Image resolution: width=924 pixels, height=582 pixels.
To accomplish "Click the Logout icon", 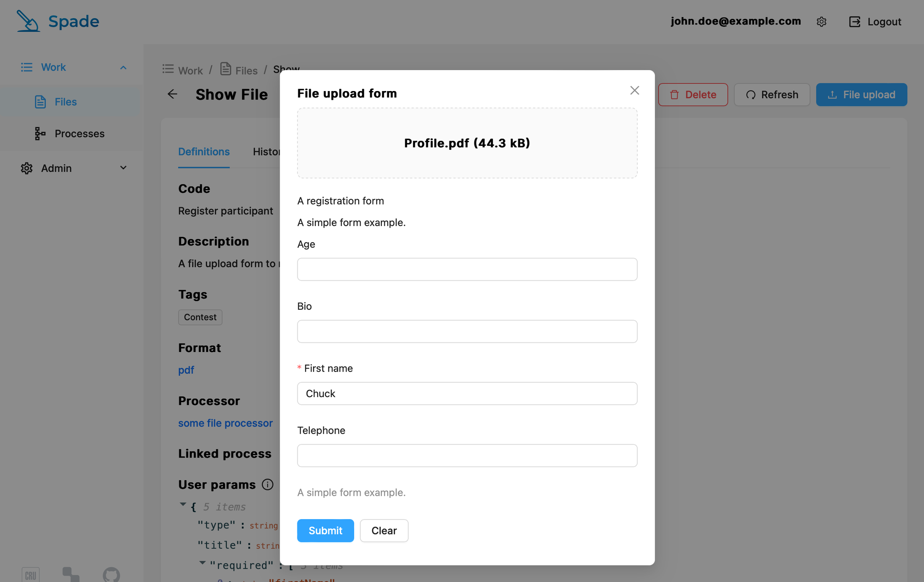I will 854,22.
